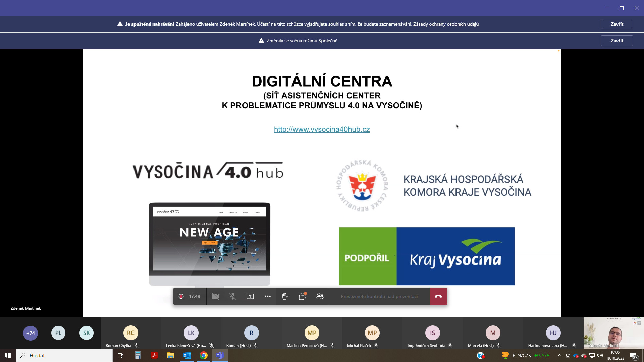Open the help icon with a red alert
644x362 pixels.
[x=481, y=355]
